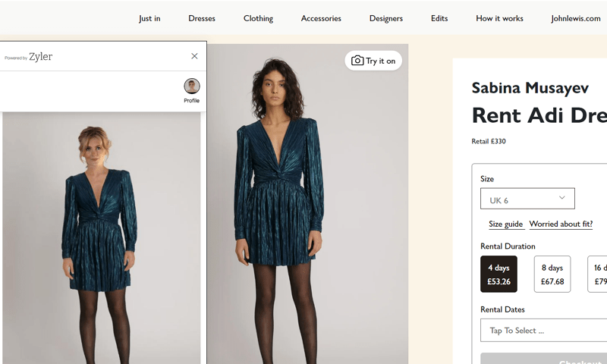Image resolution: width=607 pixels, height=364 pixels.
Task: Open Designers in the top navigation
Action: click(x=386, y=18)
